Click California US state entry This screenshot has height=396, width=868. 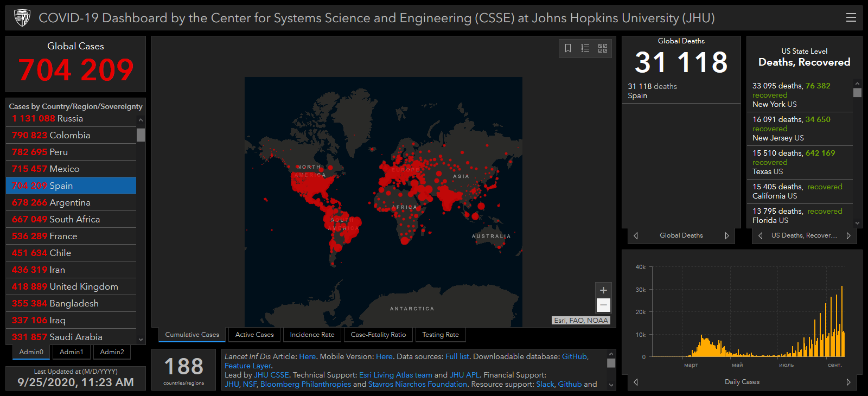point(800,191)
